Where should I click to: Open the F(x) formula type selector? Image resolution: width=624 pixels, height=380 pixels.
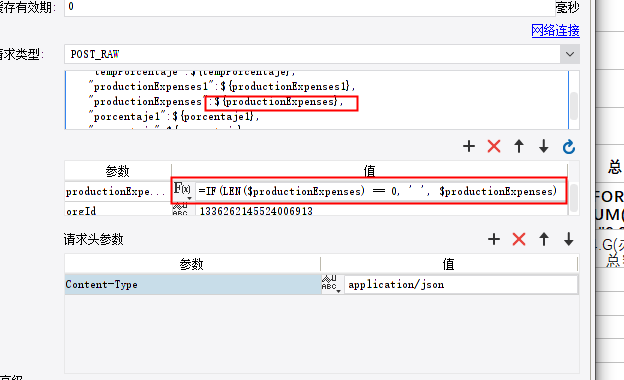tap(183, 190)
